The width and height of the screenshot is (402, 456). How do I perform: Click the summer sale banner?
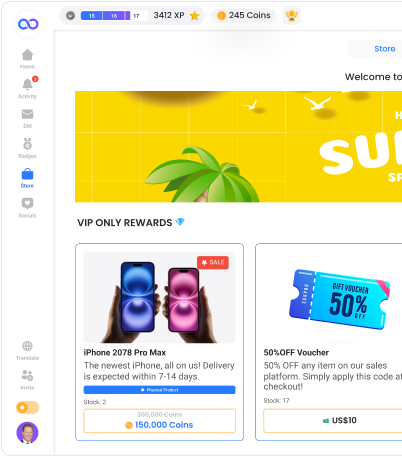238,147
